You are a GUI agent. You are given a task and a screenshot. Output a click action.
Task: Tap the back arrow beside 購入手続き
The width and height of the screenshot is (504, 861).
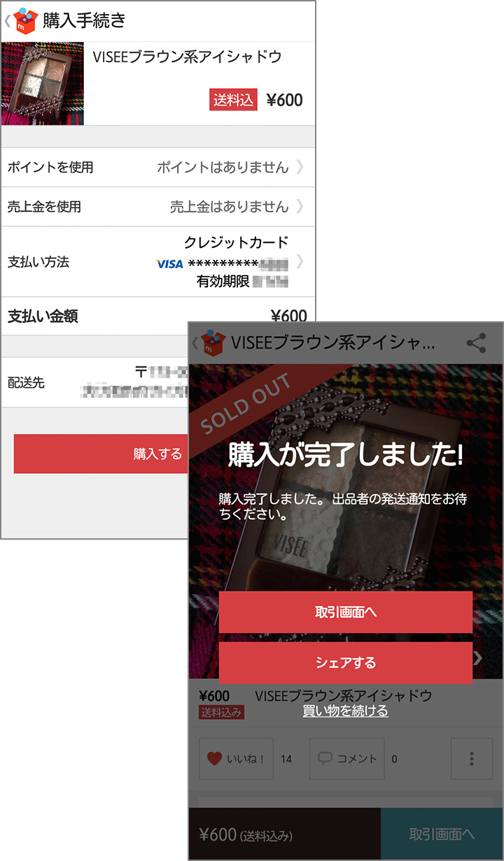tap(7, 21)
